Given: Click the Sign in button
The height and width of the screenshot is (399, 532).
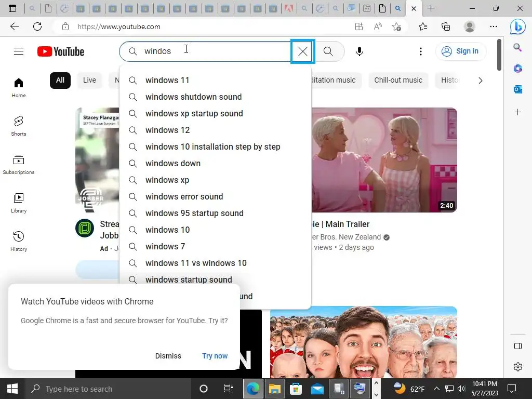Looking at the screenshot, I should tap(460, 51).
